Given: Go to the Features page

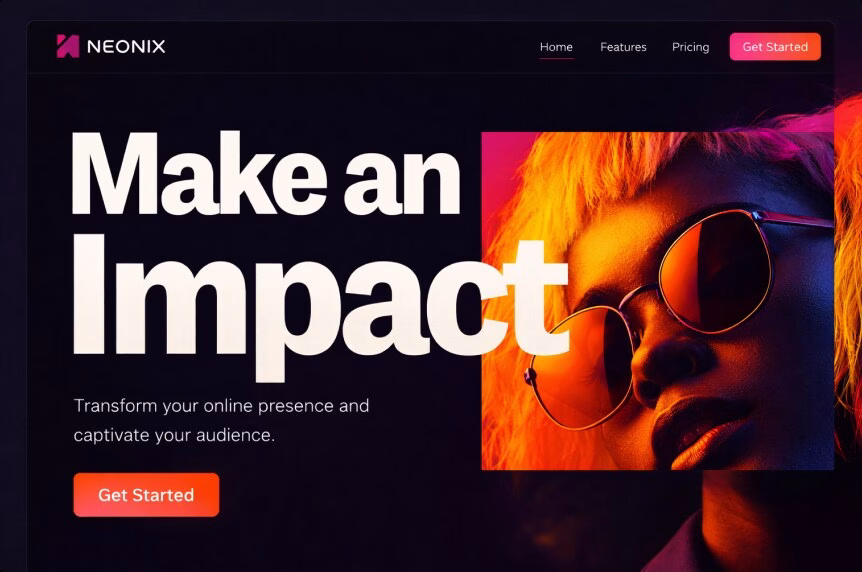Looking at the screenshot, I should (623, 47).
